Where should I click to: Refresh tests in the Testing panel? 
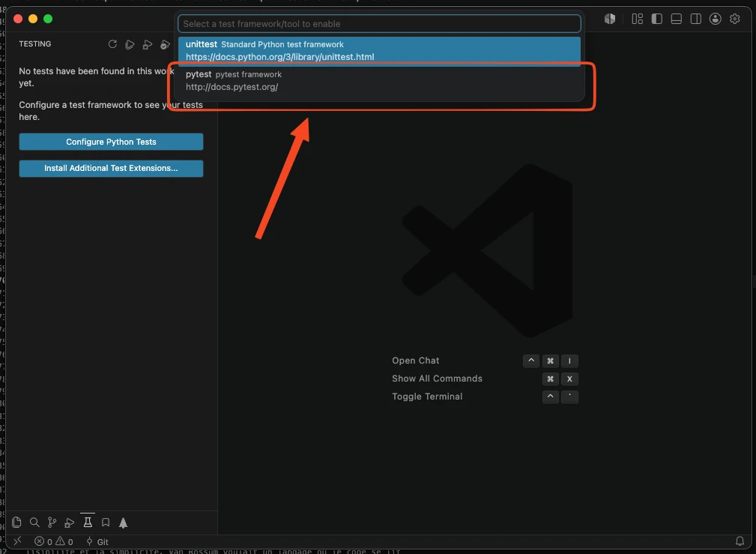click(112, 44)
